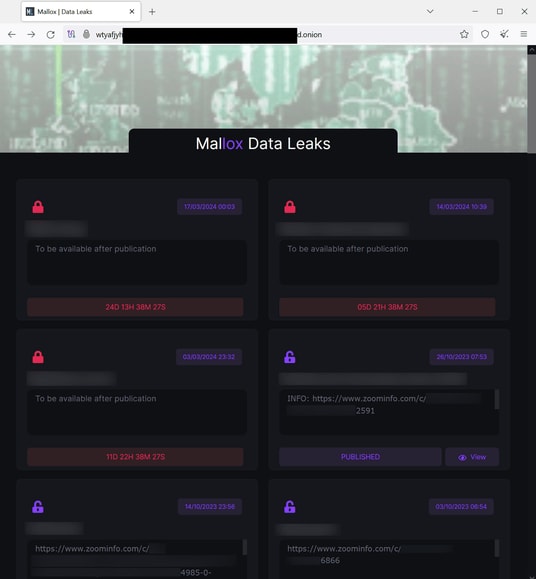Click the 24D 13H countdown timer bar
Viewport: 536px width, 579px height.
pyautogui.click(x=135, y=307)
